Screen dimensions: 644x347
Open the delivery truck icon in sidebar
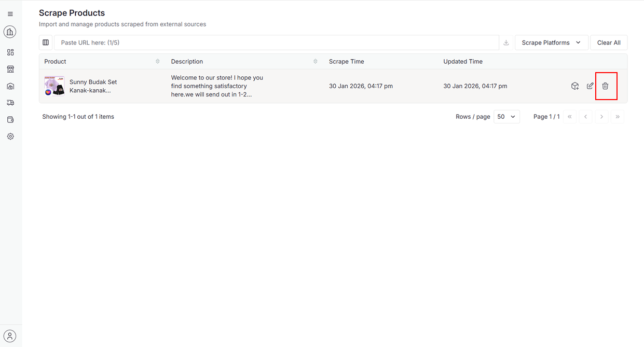pyautogui.click(x=10, y=103)
